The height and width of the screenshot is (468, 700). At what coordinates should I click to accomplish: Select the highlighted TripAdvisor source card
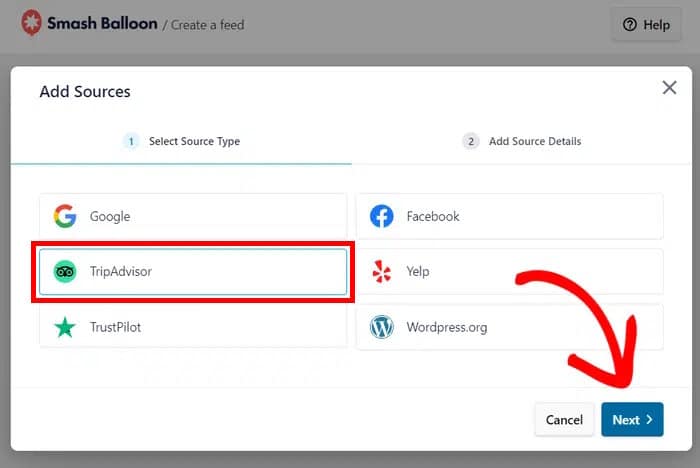(x=193, y=271)
